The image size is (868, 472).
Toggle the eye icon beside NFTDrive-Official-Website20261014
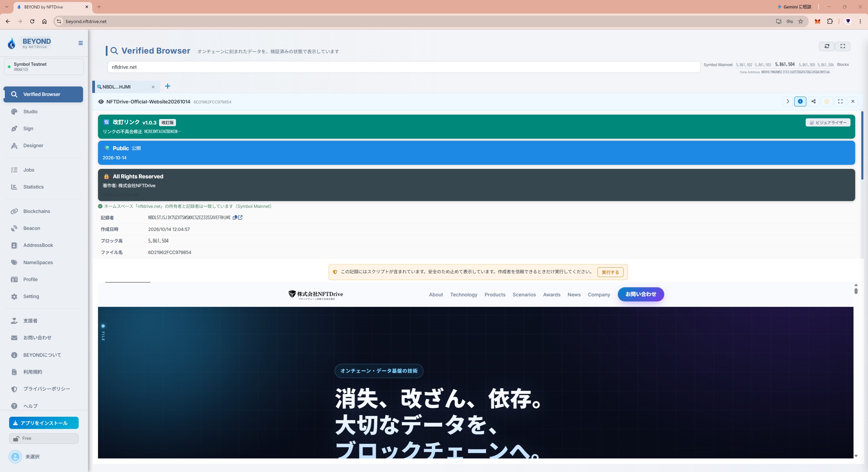pyautogui.click(x=101, y=102)
